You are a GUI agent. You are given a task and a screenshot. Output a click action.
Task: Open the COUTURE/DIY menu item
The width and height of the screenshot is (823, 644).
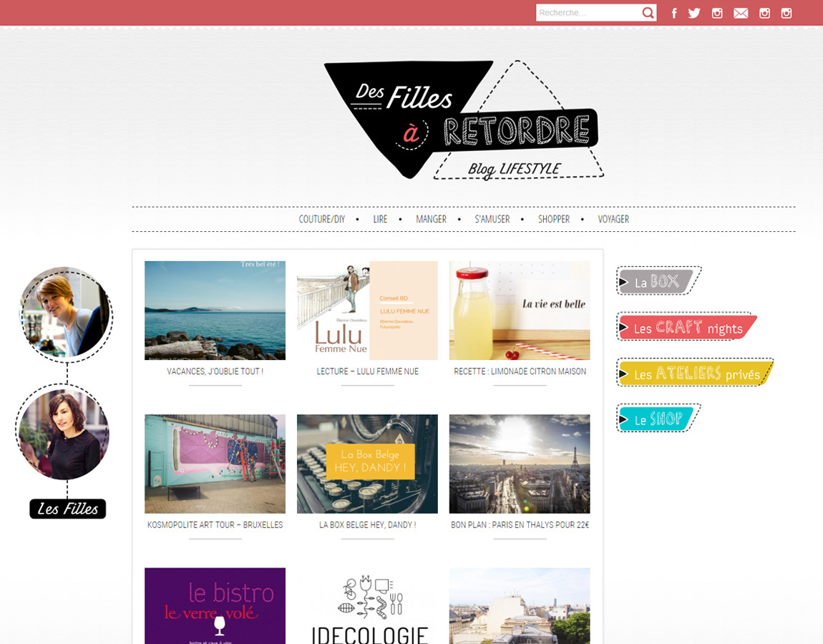[321, 219]
